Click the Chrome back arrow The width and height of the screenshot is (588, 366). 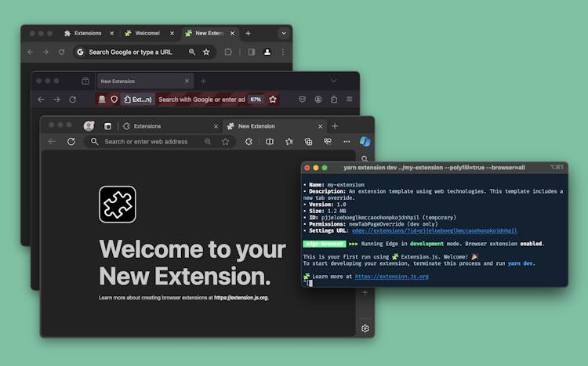click(31, 53)
